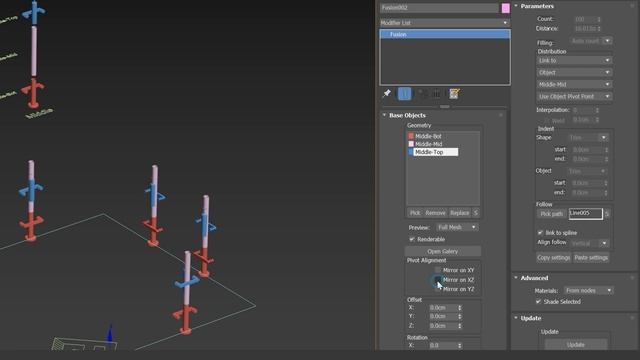Select Middle-Bot in Geometry list

[x=428, y=136]
